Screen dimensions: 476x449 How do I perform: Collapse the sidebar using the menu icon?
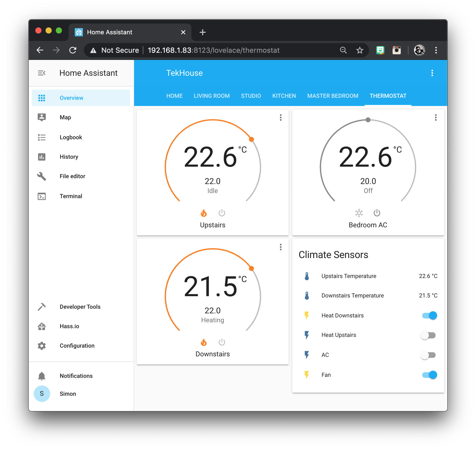tap(41, 73)
